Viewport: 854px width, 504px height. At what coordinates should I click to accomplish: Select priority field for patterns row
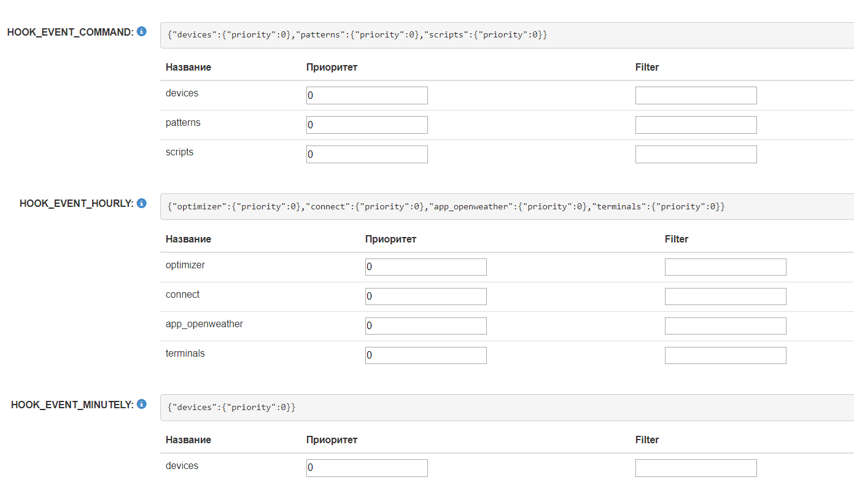tap(367, 125)
